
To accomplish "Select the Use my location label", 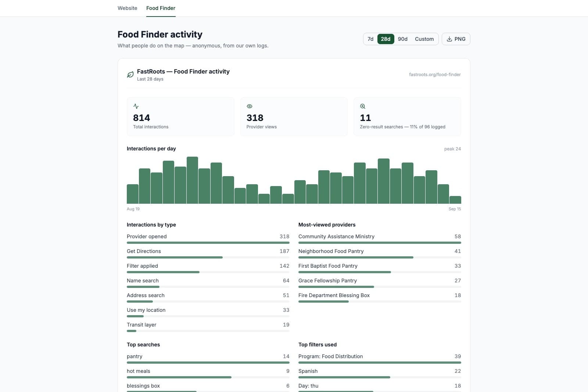I will click(x=146, y=310).
